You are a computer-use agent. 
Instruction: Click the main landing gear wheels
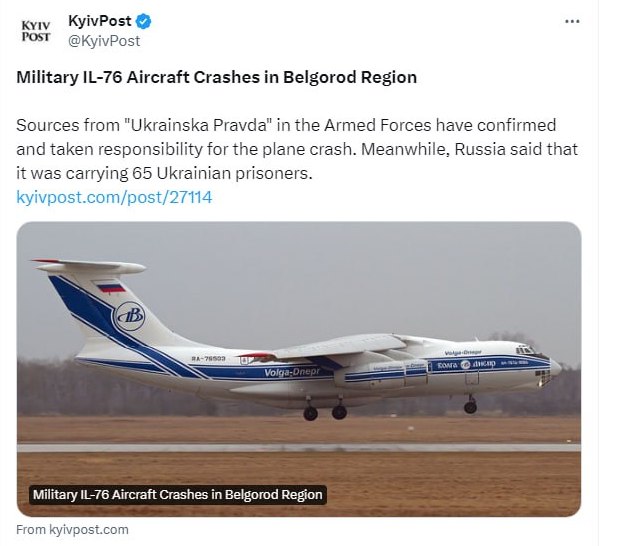(325, 410)
